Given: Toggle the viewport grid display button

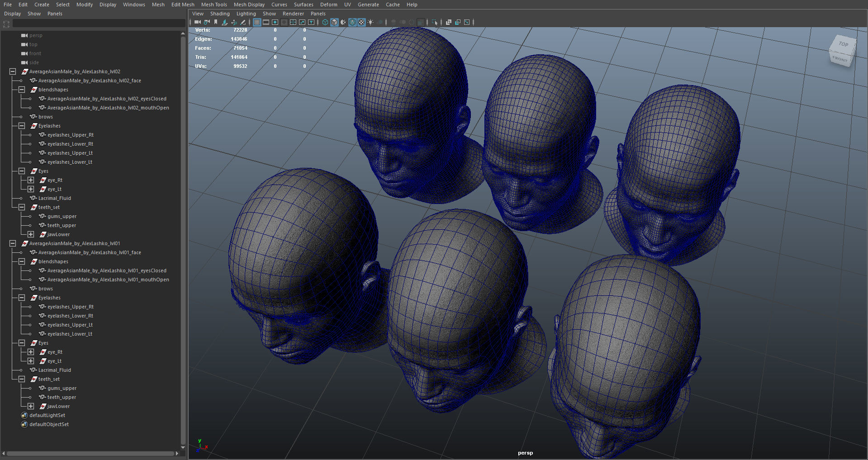Looking at the screenshot, I should click(257, 22).
